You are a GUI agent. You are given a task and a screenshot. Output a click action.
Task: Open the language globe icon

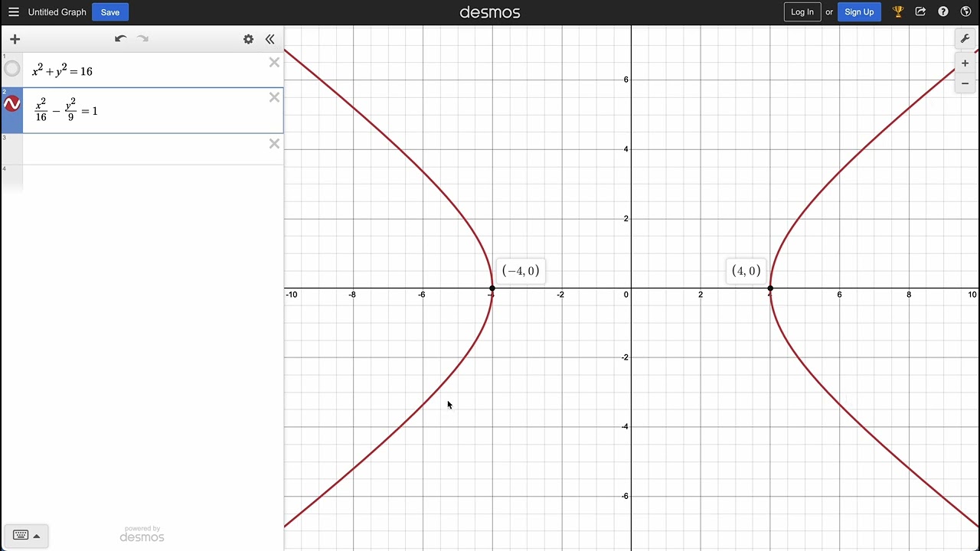point(965,12)
